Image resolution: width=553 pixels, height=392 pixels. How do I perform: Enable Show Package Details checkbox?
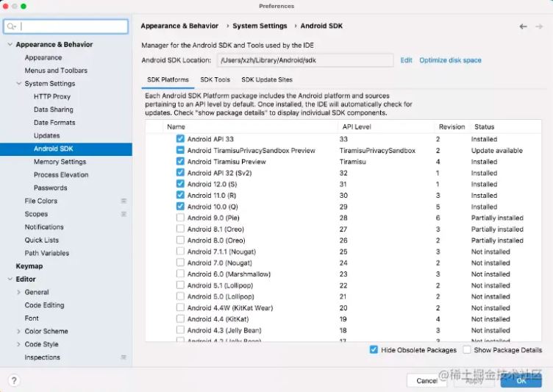coord(467,350)
